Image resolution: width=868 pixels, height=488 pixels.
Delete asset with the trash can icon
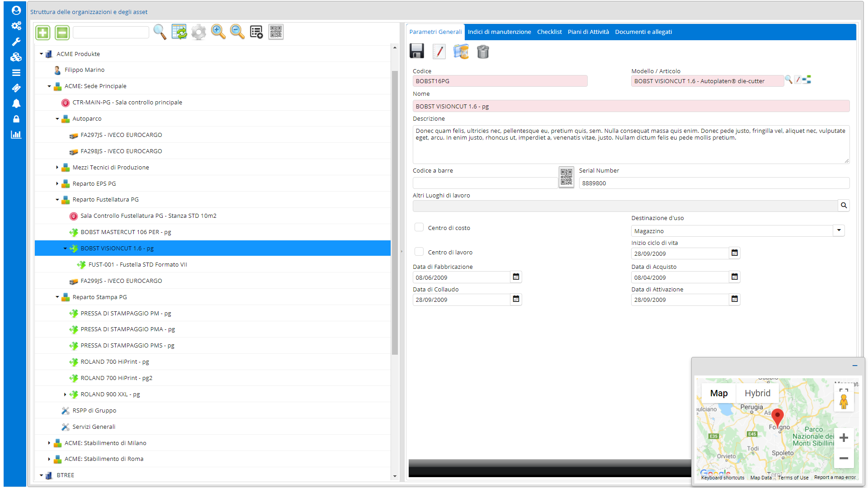[483, 51]
